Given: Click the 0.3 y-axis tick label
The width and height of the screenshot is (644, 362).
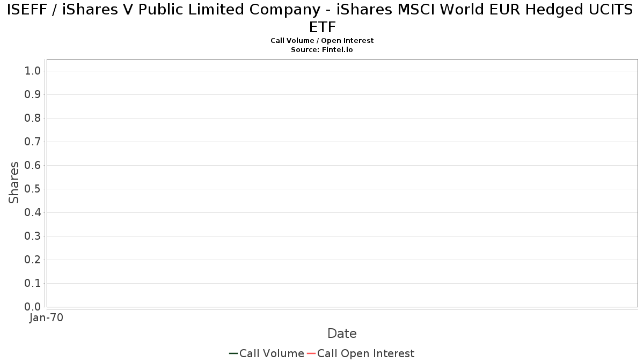Looking at the screenshot, I should pos(33,236).
